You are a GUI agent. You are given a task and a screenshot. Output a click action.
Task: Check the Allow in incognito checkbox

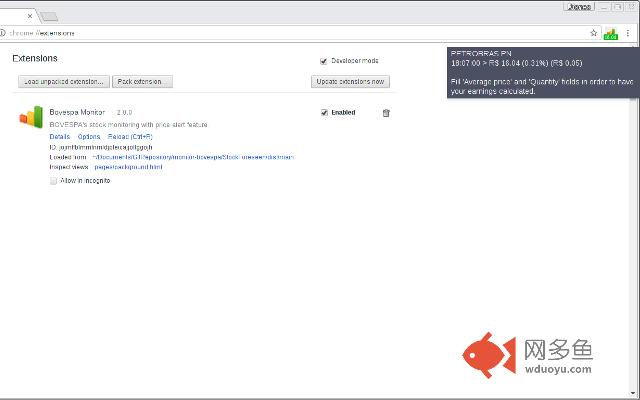pos(53,181)
